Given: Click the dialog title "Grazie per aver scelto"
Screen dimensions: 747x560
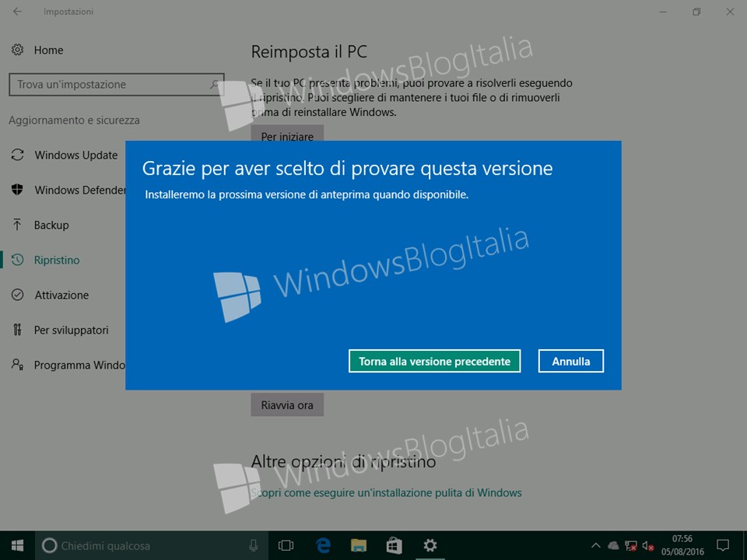Looking at the screenshot, I should (348, 169).
